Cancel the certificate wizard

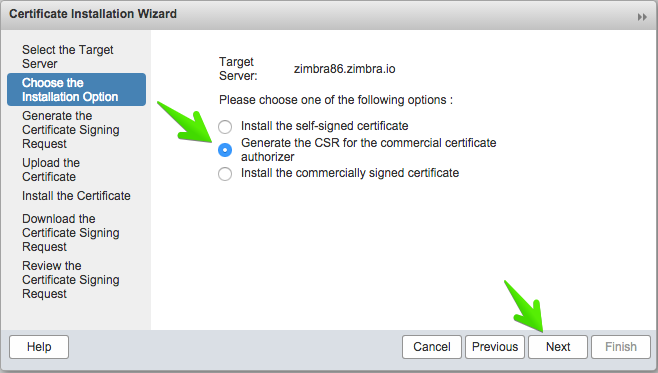point(432,347)
